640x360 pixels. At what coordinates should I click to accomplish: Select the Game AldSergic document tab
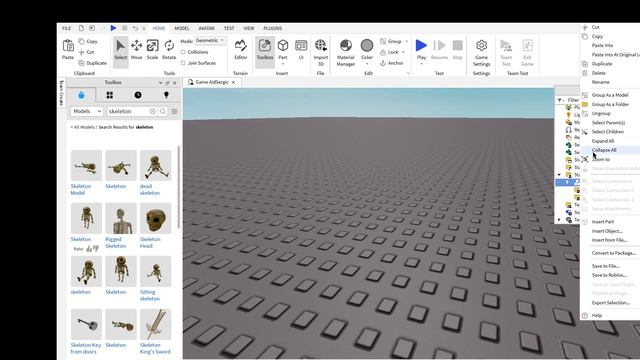pyautogui.click(x=211, y=82)
